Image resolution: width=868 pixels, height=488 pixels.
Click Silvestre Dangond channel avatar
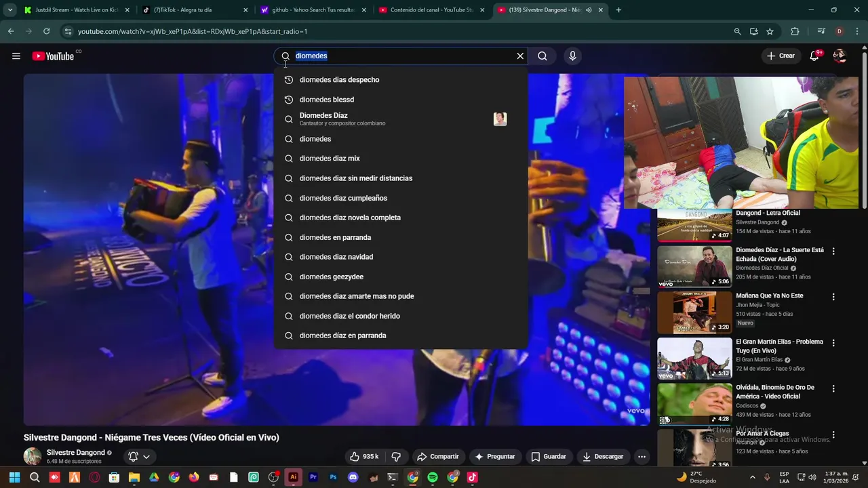33,456
